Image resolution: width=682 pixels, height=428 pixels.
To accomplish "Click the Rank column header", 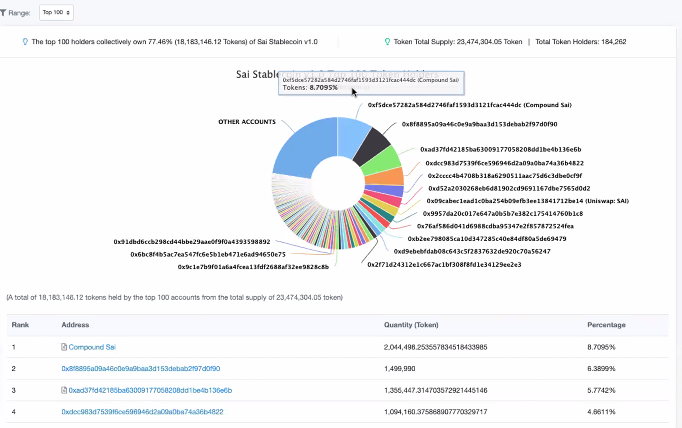I will 20,325.
